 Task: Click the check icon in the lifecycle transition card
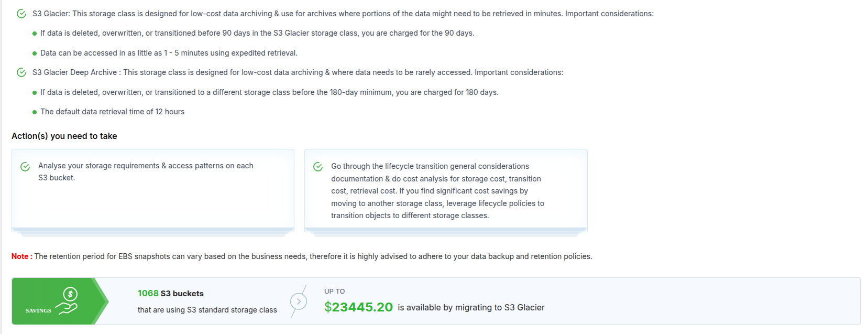[318, 167]
